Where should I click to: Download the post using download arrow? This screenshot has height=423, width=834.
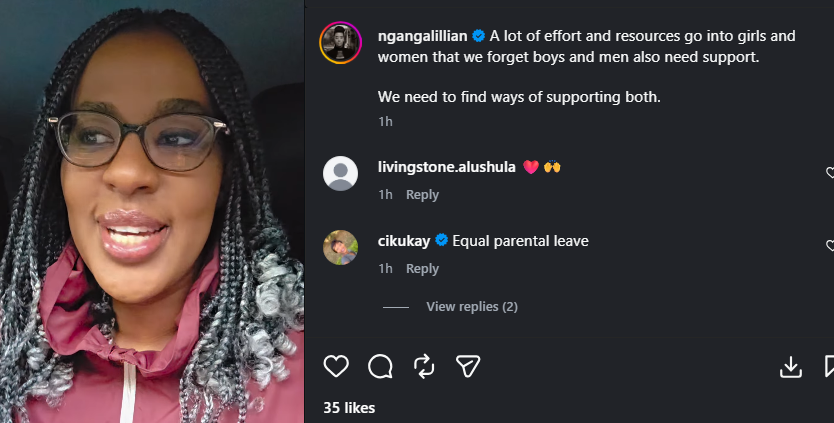coord(791,367)
